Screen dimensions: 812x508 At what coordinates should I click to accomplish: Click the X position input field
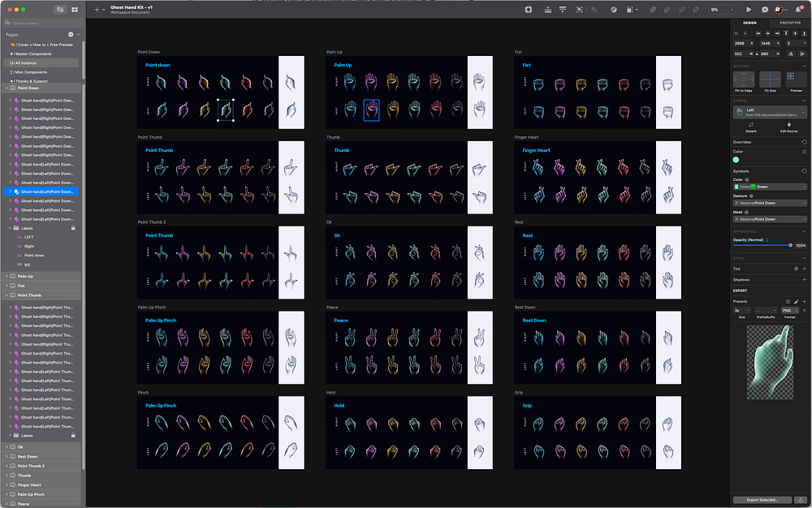point(744,44)
